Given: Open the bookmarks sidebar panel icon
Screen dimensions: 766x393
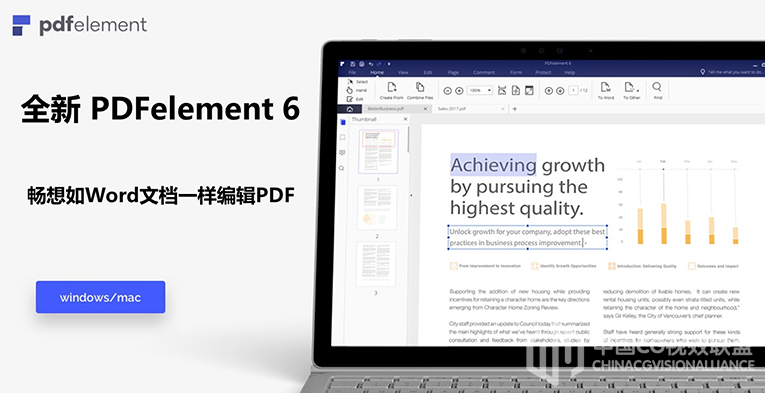Looking at the screenshot, I should click(342, 137).
